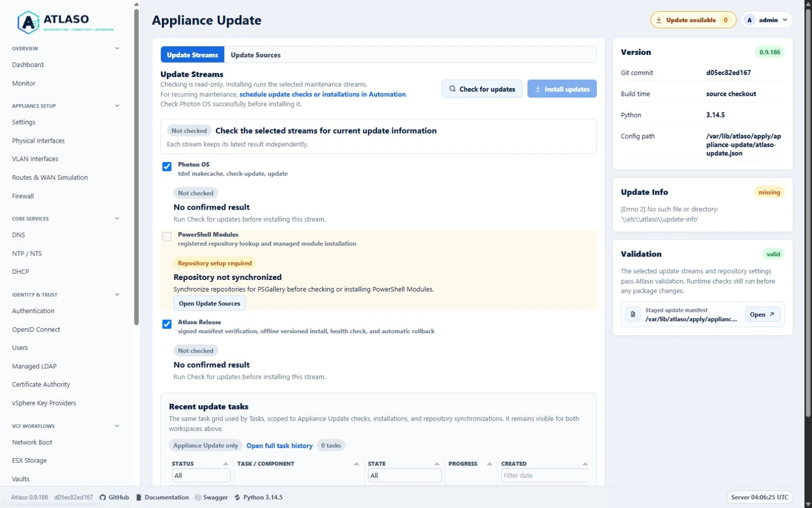Click the Git commit value d05ec82ed167
The width and height of the screenshot is (812, 508).
pyautogui.click(x=728, y=73)
